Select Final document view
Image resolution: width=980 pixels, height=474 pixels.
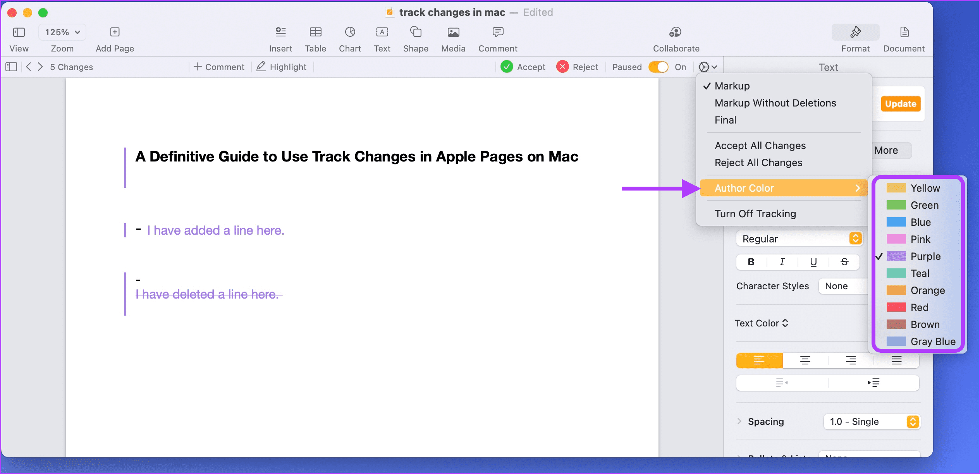tap(726, 120)
